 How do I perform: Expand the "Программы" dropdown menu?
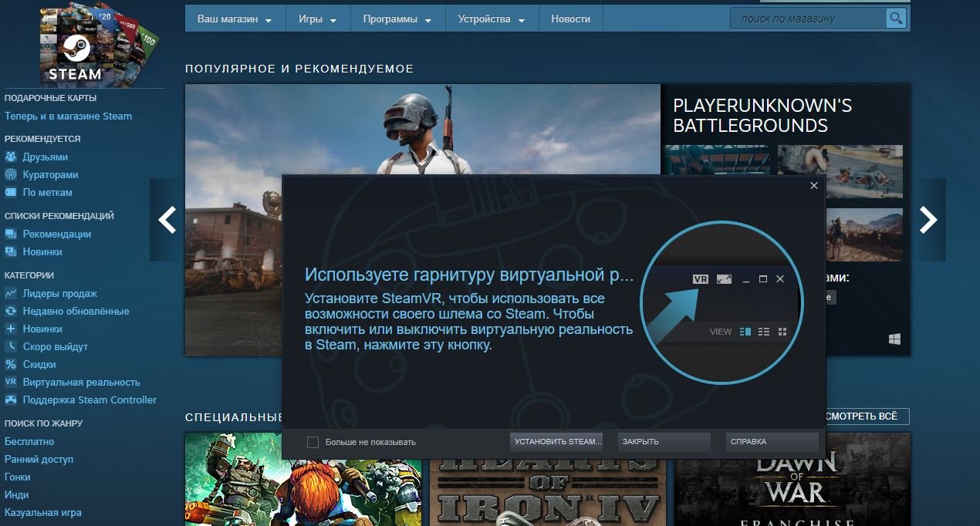(x=397, y=19)
